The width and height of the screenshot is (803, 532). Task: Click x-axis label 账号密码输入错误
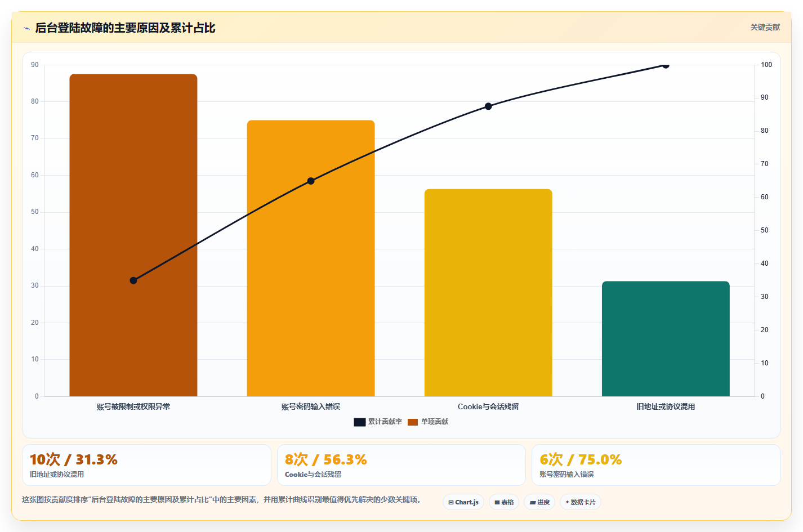[x=311, y=406]
